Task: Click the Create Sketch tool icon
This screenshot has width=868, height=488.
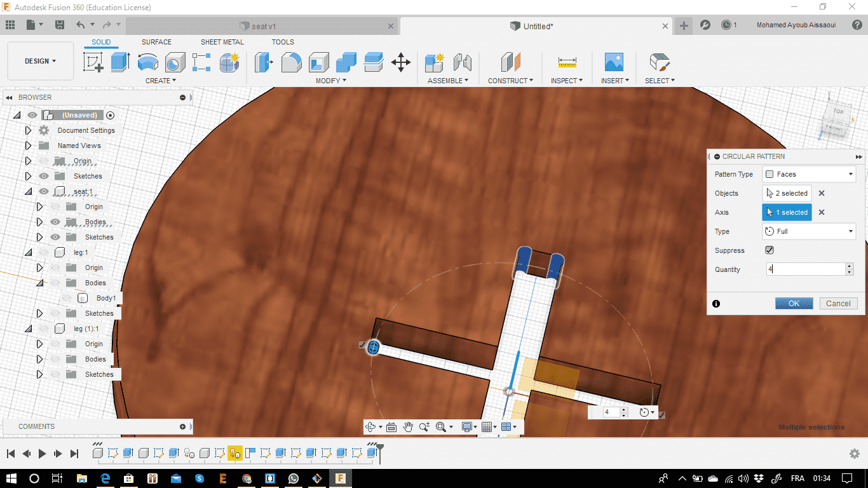Action: point(93,62)
